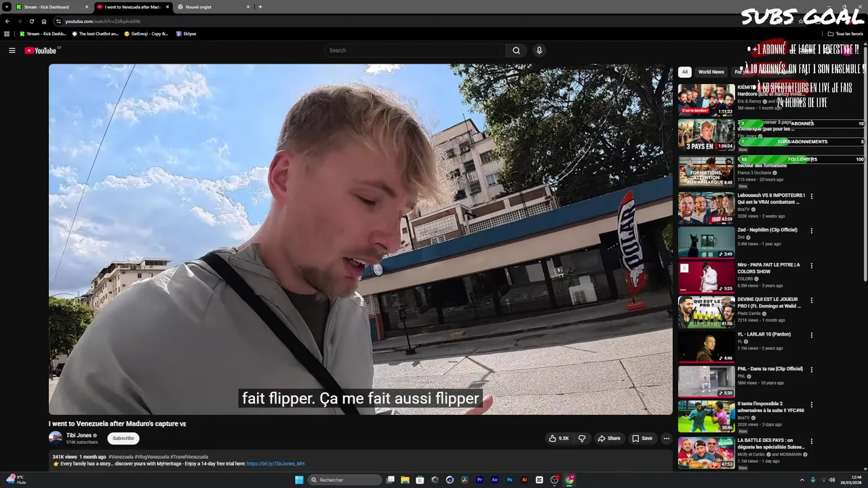
Task: Open YL - LARLAR 10 (Pardon) title
Action: click(x=765, y=334)
